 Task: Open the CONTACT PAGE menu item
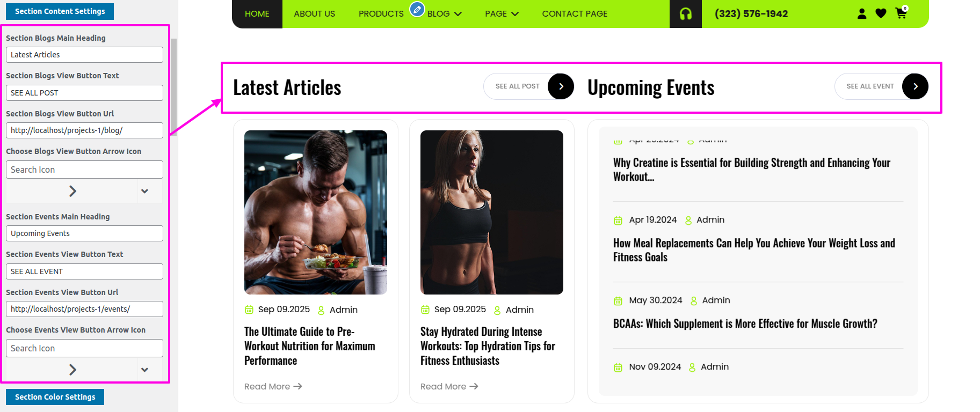coord(575,14)
